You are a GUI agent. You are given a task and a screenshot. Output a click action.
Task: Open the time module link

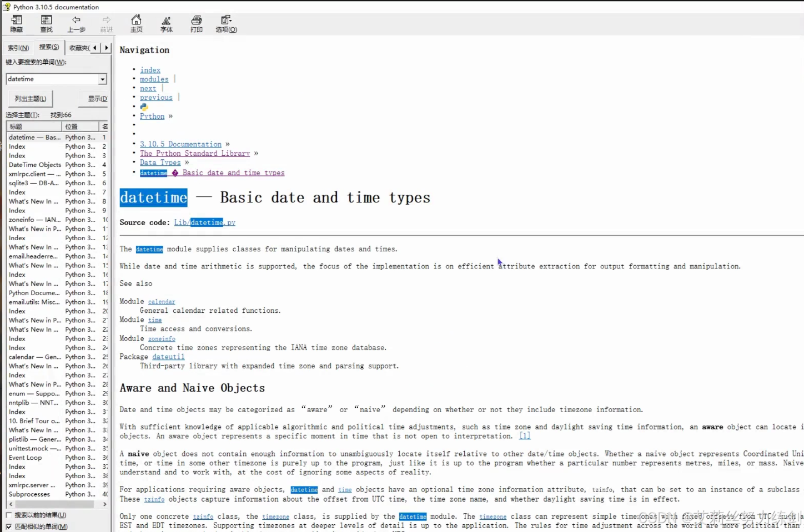tap(155, 320)
